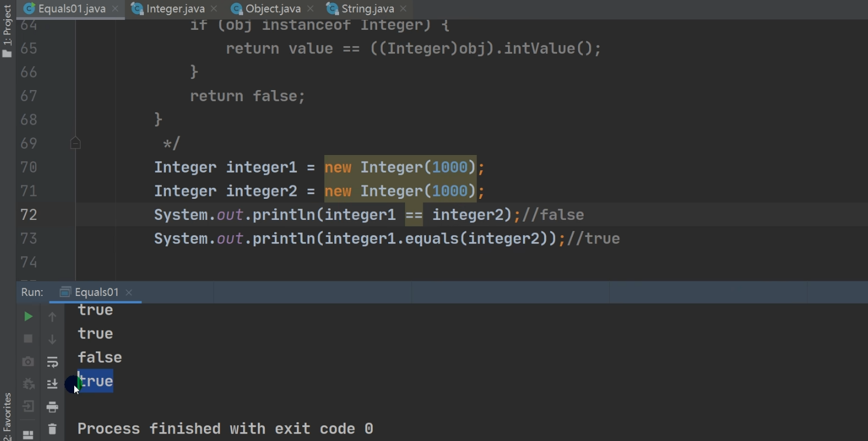Print the console output with printer icon
Viewport: 868px width, 441px height.
pyautogui.click(x=52, y=406)
